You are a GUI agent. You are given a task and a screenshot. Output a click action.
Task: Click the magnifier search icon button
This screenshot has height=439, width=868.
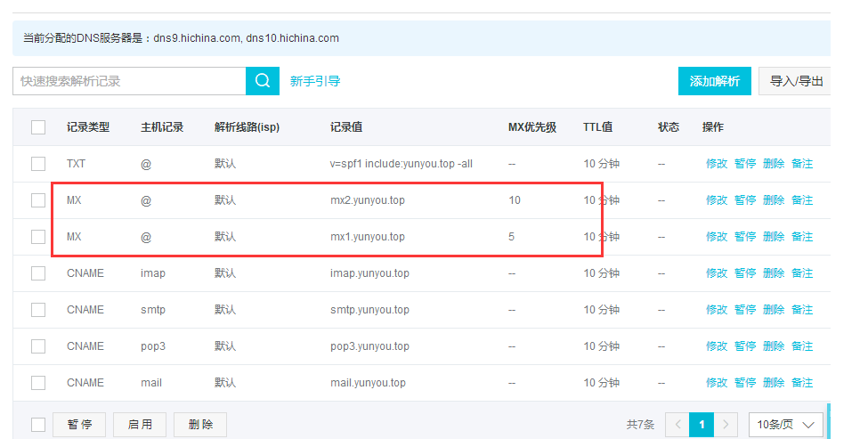pyautogui.click(x=262, y=81)
